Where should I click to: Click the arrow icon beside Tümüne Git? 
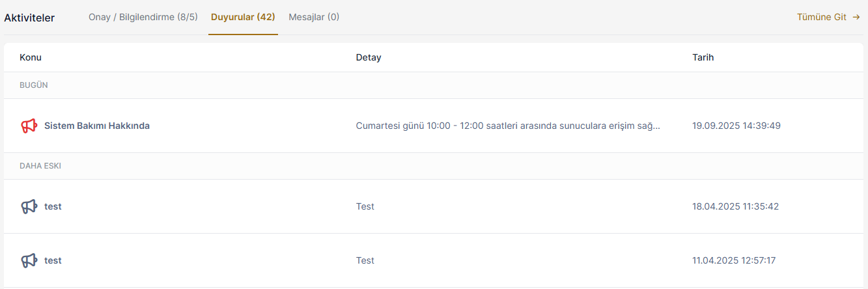[856, 18]
